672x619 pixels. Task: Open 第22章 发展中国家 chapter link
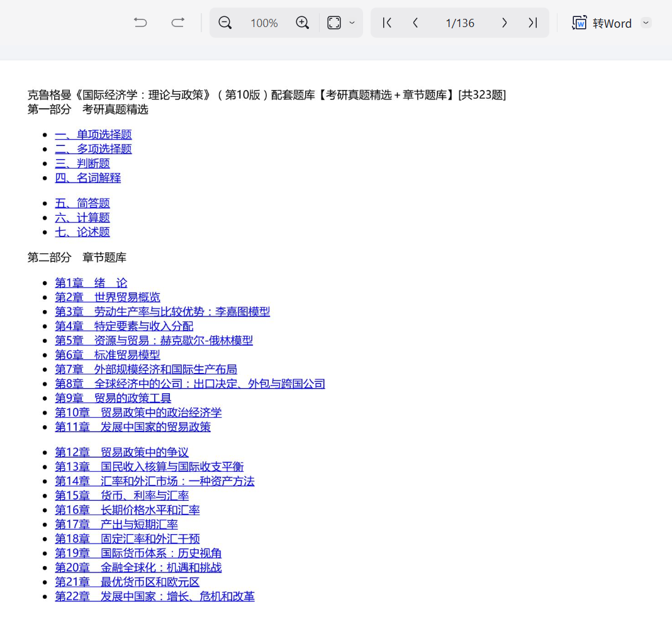tap(154, 596)
